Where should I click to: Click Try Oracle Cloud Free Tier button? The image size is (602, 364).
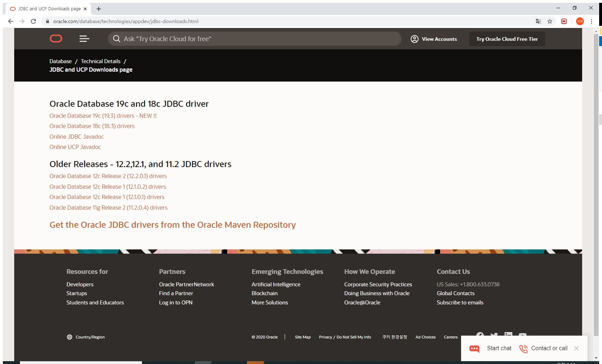(x=507, y=39)
